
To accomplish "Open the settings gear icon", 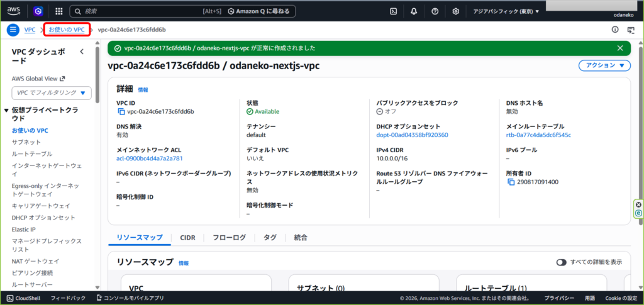I will (x=456, y=11).
